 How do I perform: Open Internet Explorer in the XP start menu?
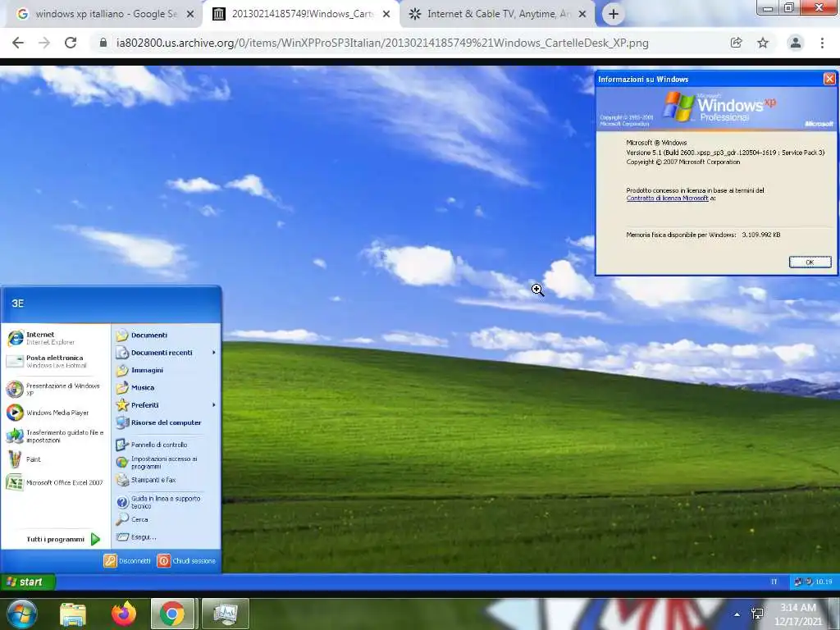(x=55, y=338)
